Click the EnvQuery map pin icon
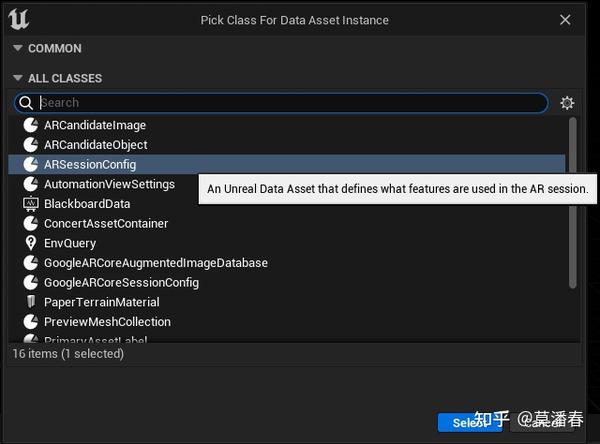 pos(31,243)
